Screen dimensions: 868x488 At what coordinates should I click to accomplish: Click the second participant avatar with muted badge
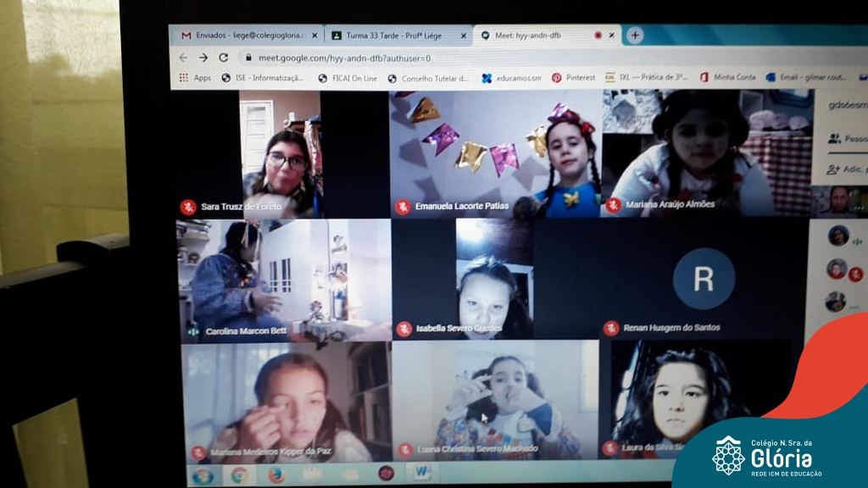click(x=837, y=269)
